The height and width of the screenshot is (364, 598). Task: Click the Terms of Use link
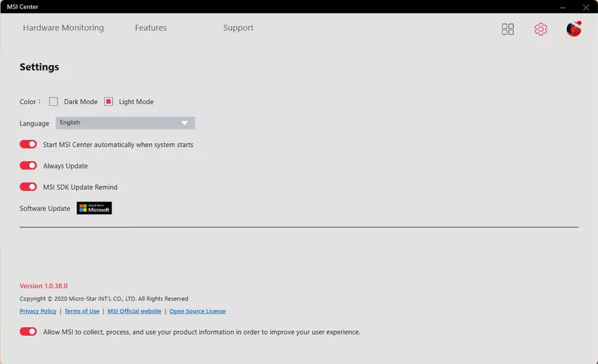(x=82, y=311)
